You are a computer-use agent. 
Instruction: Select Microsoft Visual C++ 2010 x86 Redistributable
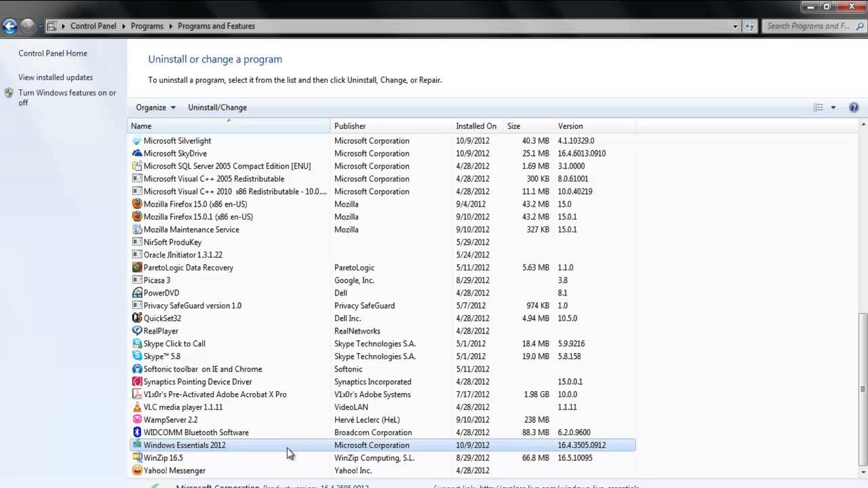[382, 192]
